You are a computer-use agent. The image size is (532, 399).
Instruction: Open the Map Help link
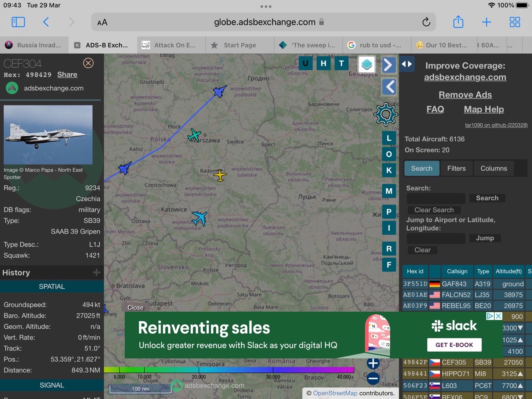tap(484, 109)
